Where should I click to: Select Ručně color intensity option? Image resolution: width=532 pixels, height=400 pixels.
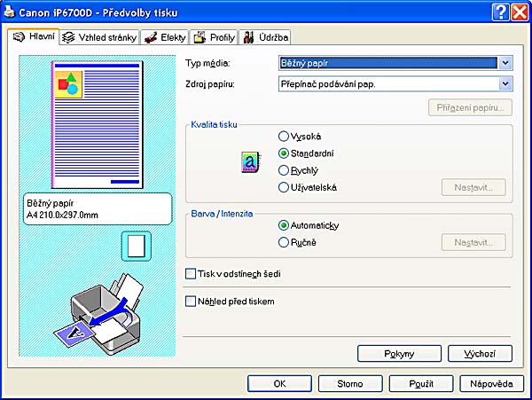[284, 242]
